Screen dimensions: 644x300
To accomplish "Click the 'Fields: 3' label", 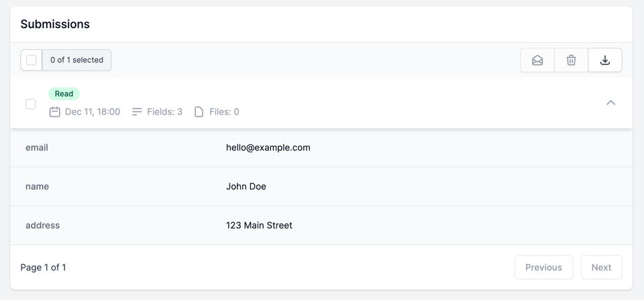I will pyautogui.click(x=165, y=112).
